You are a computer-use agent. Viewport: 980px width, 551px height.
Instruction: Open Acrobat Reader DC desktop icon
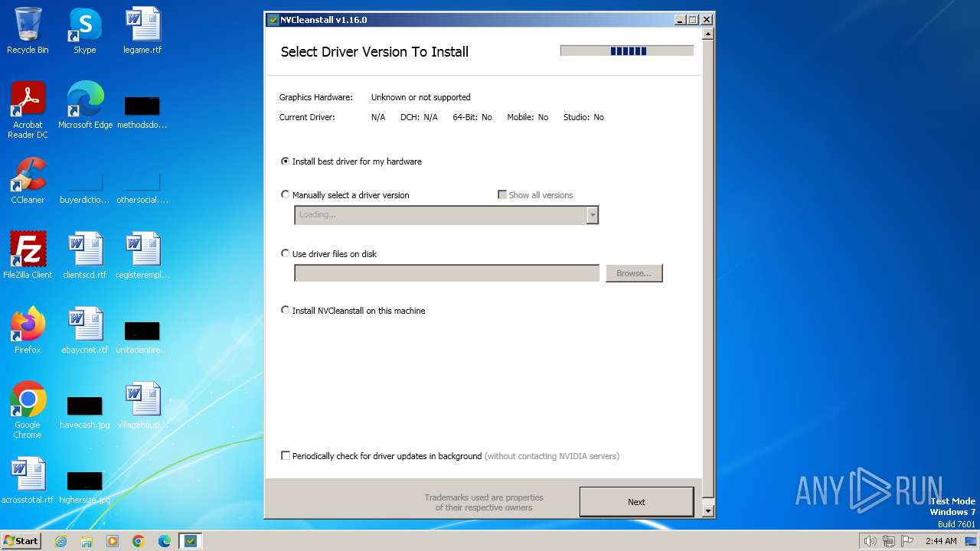(28, 110)
